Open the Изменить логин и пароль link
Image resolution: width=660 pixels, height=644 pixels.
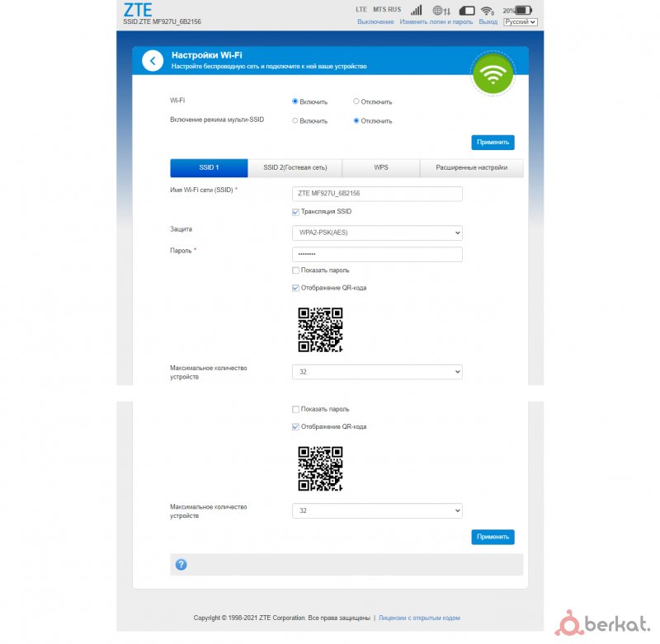click(436, 22)
